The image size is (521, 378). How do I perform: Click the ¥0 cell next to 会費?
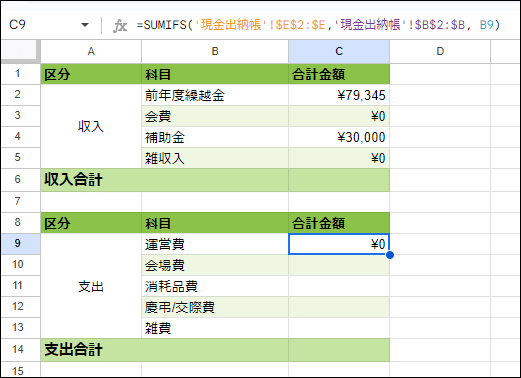coord(339,116)
